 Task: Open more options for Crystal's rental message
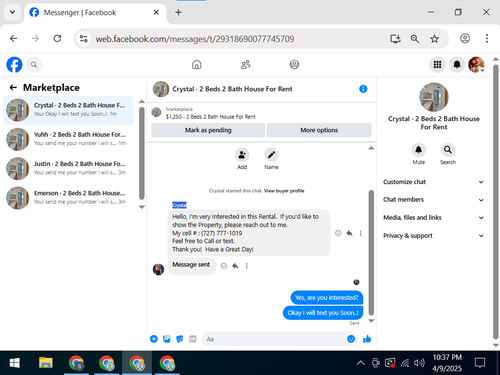click(x=360, y=233)
